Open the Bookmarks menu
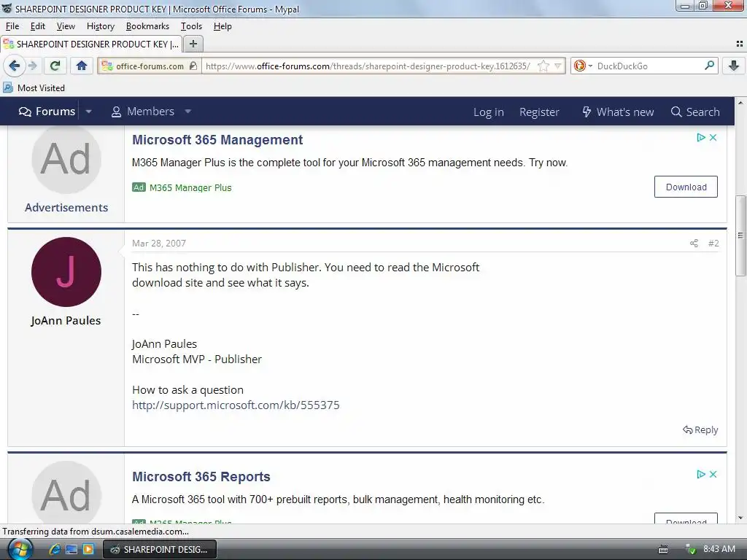 (x=147, y=26)
